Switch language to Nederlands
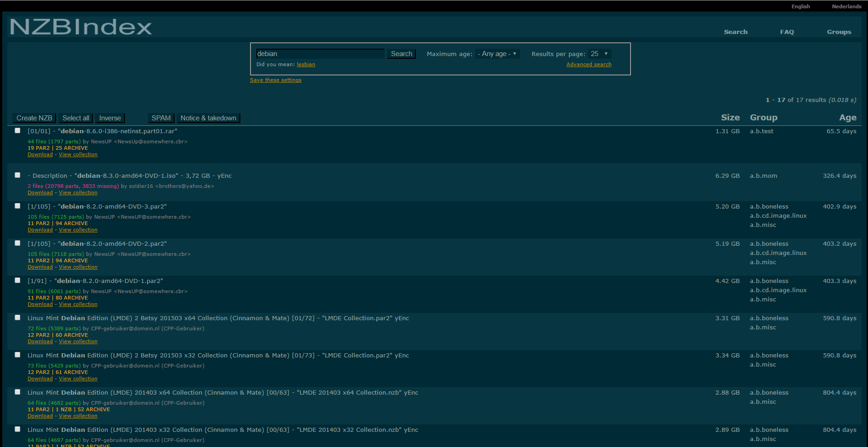This screenshot has width=868, height=447. tap(846, 6)
